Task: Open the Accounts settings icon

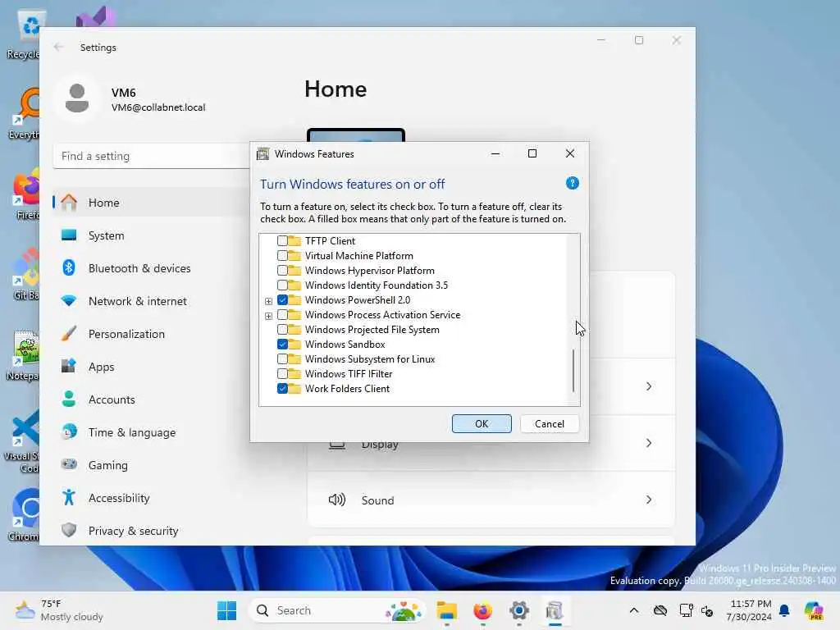Action: (x=69, y=399)
